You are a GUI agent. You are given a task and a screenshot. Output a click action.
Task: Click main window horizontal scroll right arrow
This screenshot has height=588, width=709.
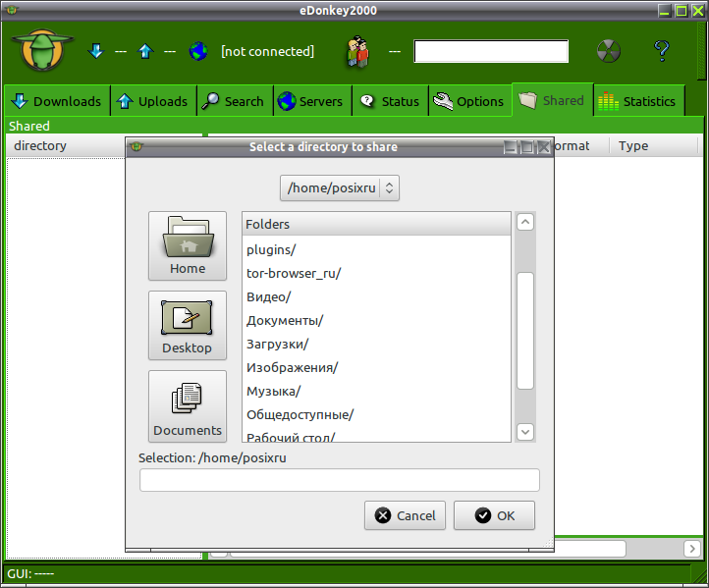[692, 549]
